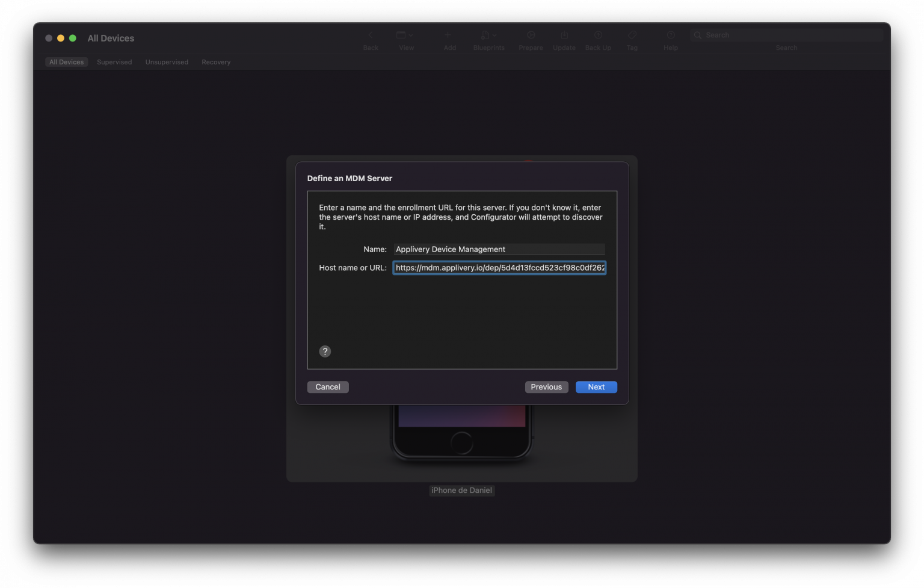Open the Blueprints dropdown chevron
This screenshot has height=588, width=924.
pos(495,35)
